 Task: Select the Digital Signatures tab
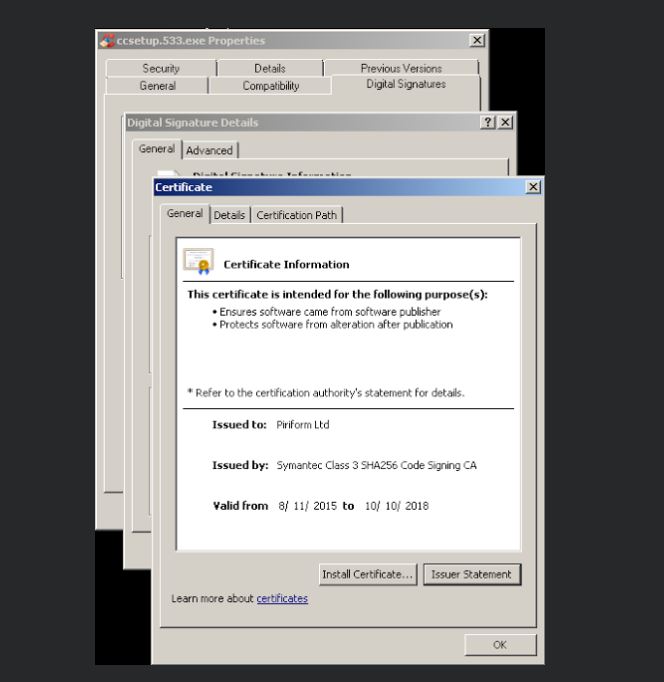pyautogui.click(x=406, y=84)
